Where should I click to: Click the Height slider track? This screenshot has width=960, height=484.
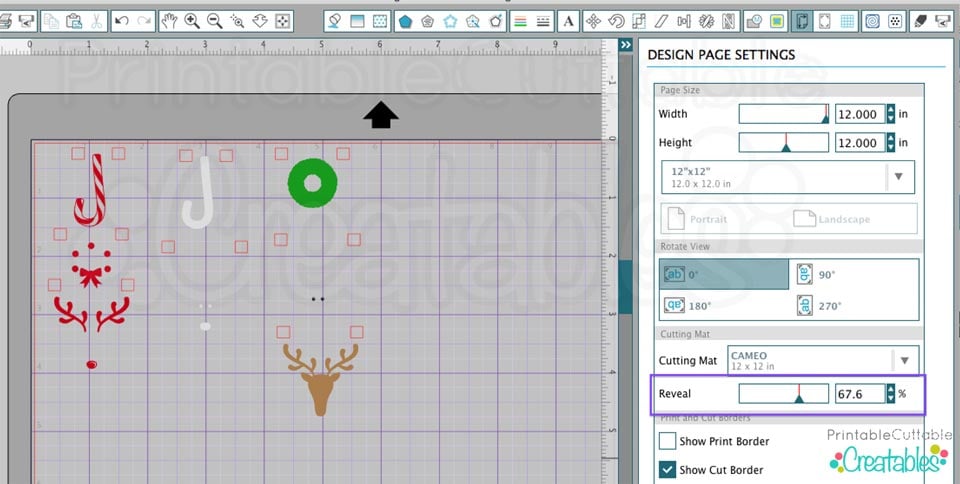(x=784, y=143)
